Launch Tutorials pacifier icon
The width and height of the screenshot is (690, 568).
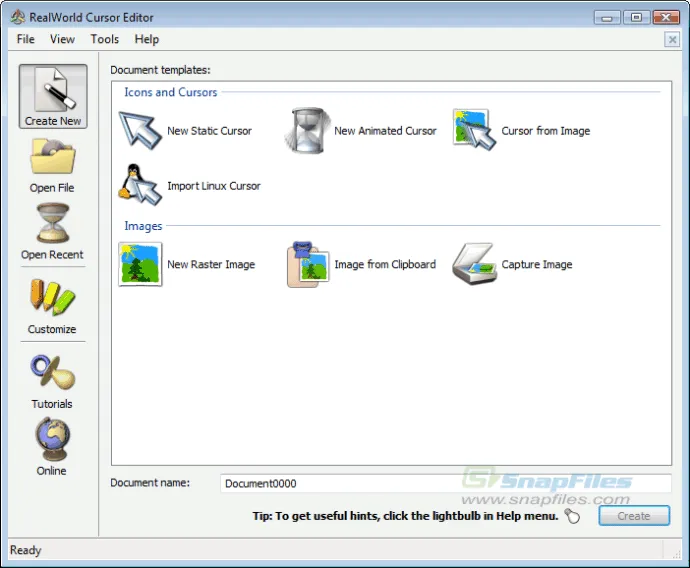click(53, 372)
